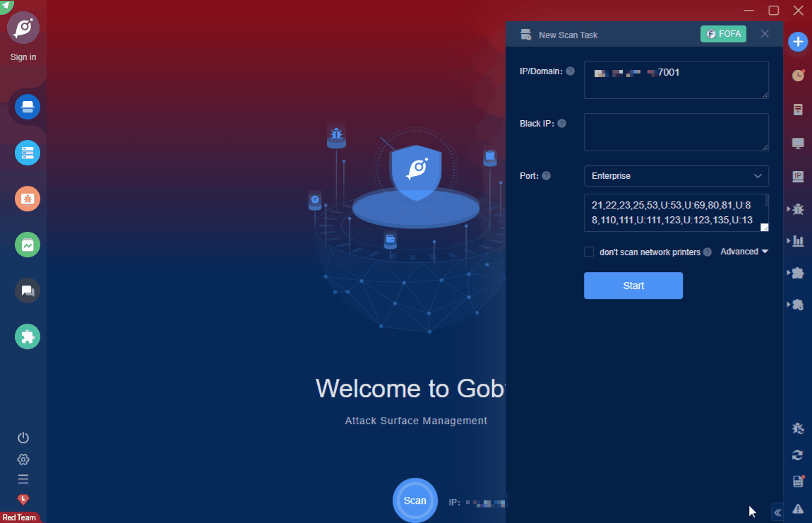Enable don't scan network printers checkbox
812x523 pixels.
589,252
